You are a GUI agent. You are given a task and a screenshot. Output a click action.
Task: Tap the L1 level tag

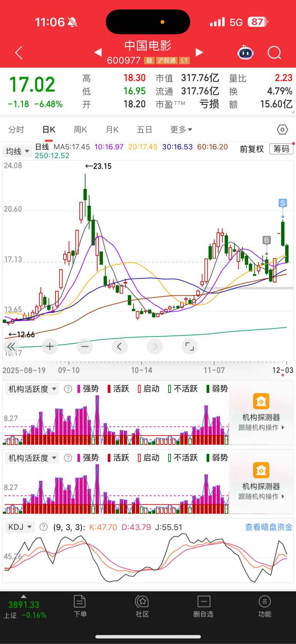point(184,61)
